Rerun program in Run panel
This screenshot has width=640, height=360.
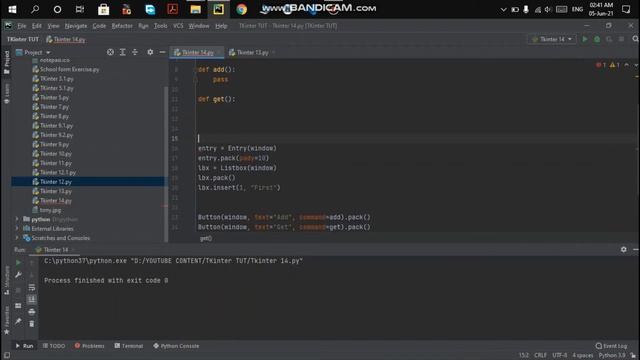[x=18, y=263]
